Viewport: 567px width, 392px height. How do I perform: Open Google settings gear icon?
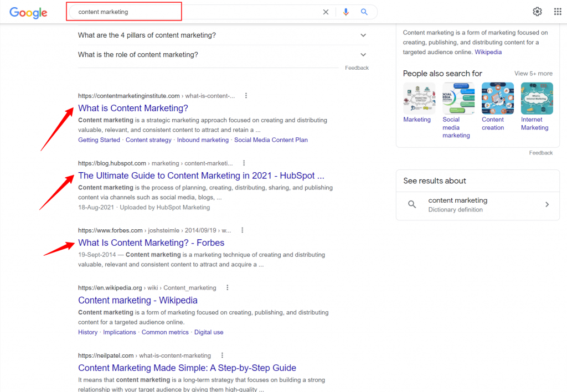(537, 12)
